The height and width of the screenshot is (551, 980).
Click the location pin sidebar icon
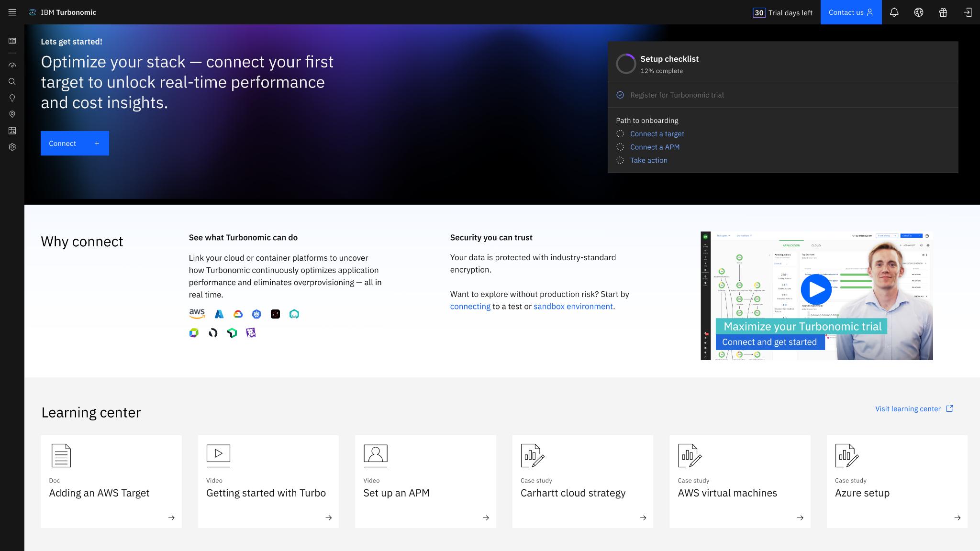(x=12, y=114)
